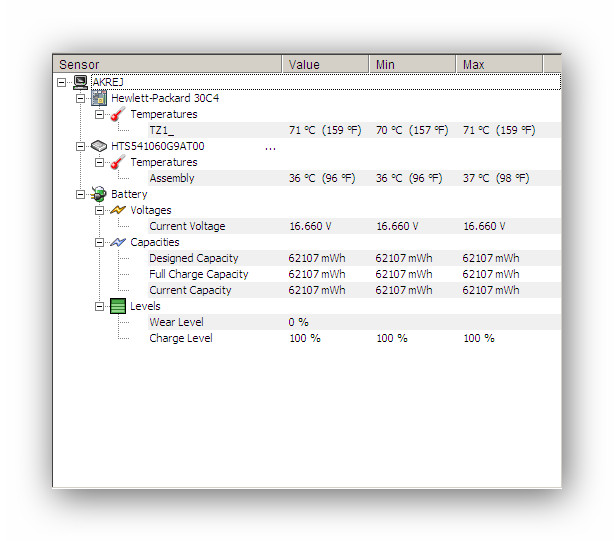
Task: Select the Designed Capacity row
Action: pos(354,258)
